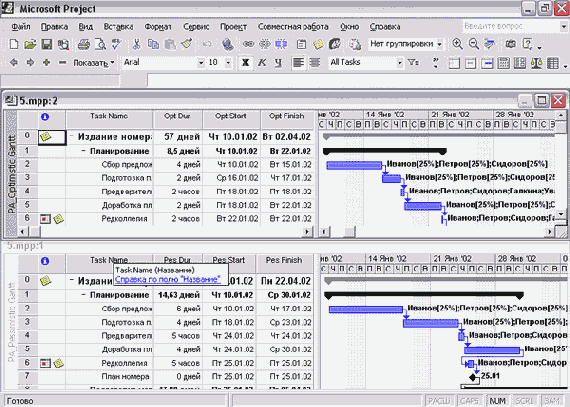Click the 'Pes Finish' column header
Viewport: 570px width, 407px height.
pyautogui.click(x=284, y=263)
